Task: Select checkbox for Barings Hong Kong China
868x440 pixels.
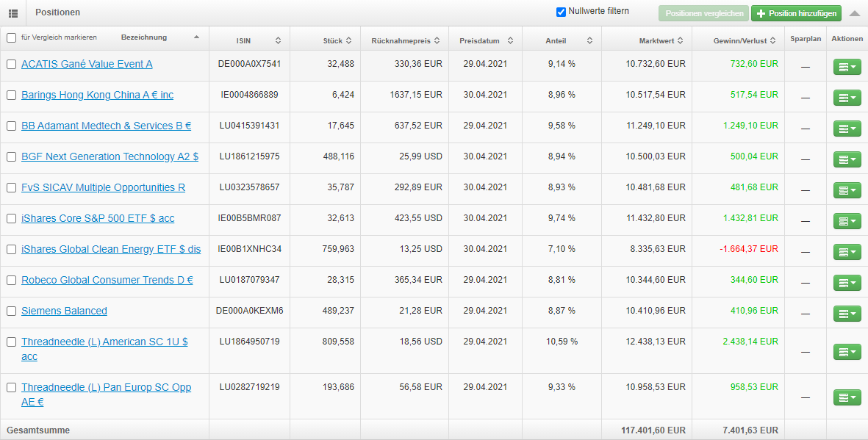Action: coord(11,95)
